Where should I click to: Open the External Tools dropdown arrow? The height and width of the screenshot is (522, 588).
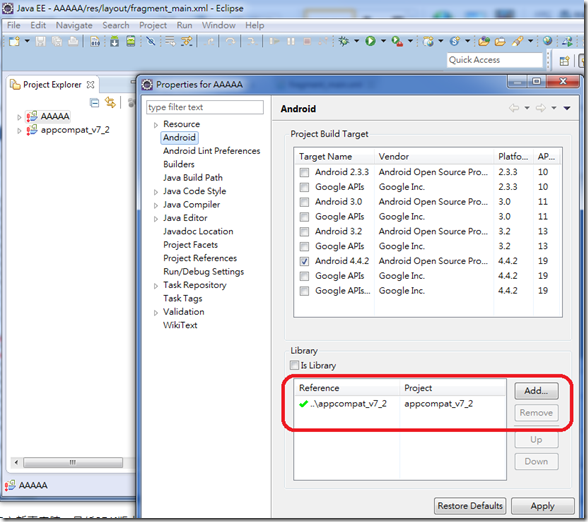coord(410,41)
